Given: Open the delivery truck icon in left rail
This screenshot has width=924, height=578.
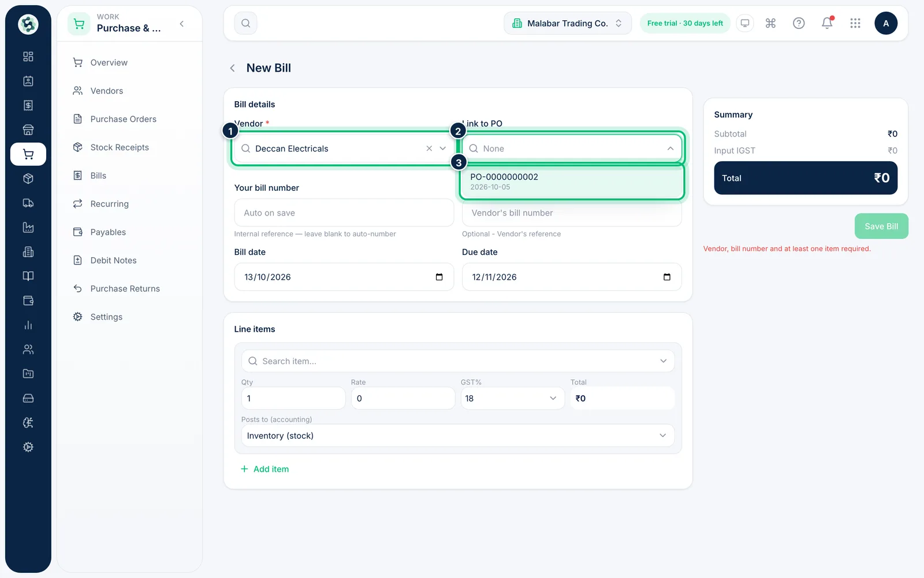Looking at the screenshot, I should [28, 203].
